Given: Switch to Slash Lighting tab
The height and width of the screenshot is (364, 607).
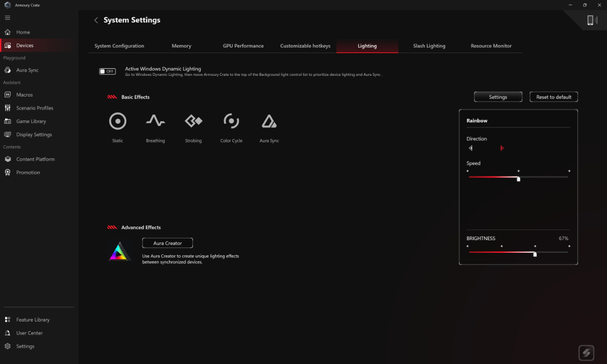Looking at the screenshot, I should 429,46.
